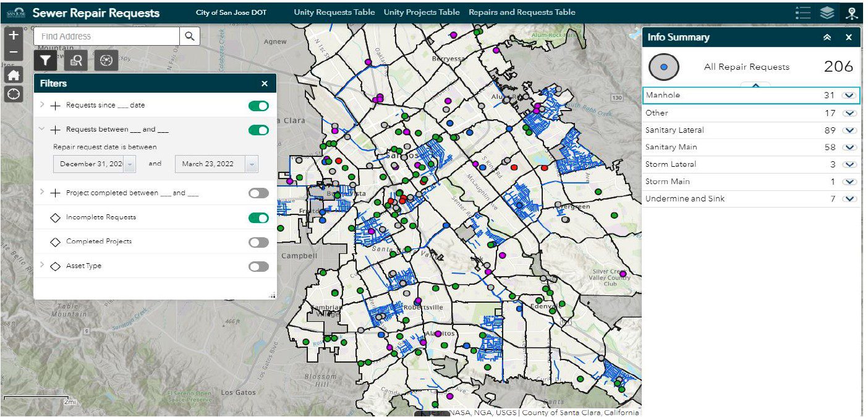Screen dimensions: 868x417
Task: Turn off Requests since date filter
Action: tap(258, 106)
